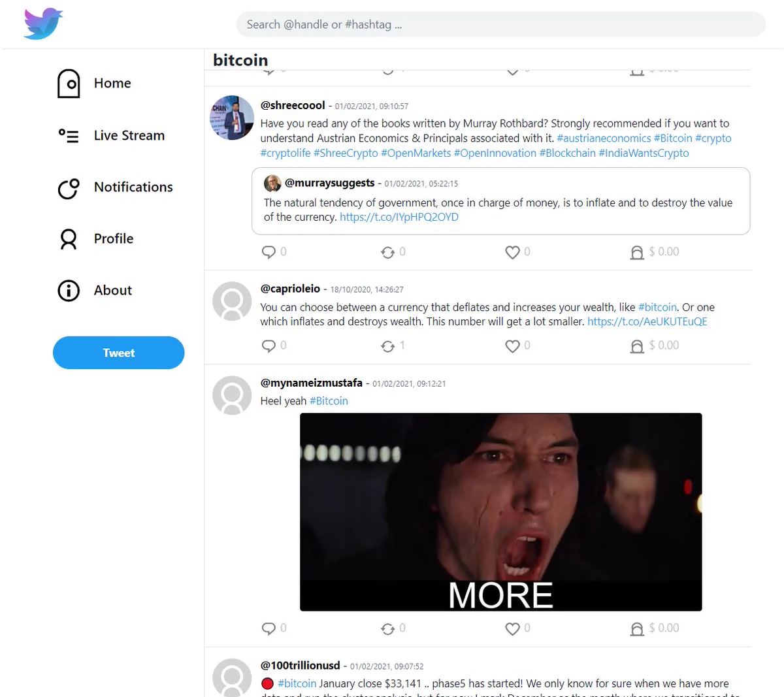Open @murraysuggests user handle
Image resolution: width=784 pixels, height=697 pixels.
pos(330,183)
